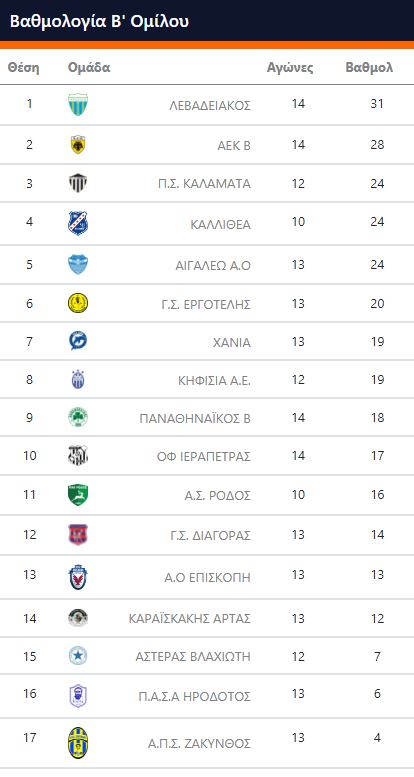Viewport: 414px width, 777px height.
Task: Click the ΑΣΤΕΡΑΣ ΒΛΑΧΙΩΤΗ star logo
Action: [78, 656]
